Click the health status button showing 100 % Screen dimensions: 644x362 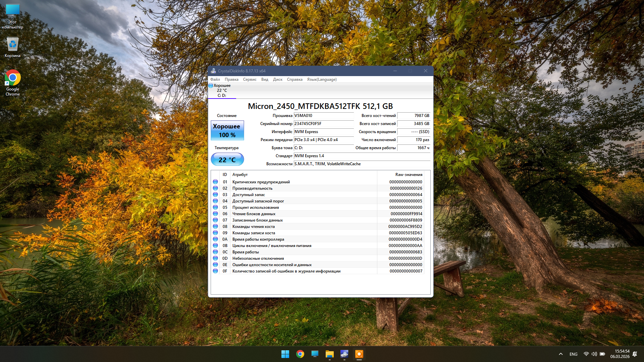coord(227,130)
